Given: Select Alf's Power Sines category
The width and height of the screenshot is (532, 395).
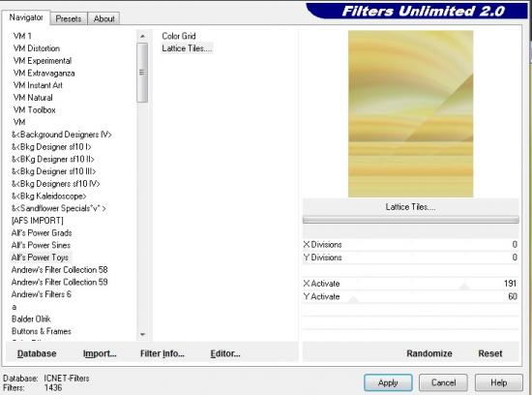Looking at the screenshot, I should [x=41, y=245].
